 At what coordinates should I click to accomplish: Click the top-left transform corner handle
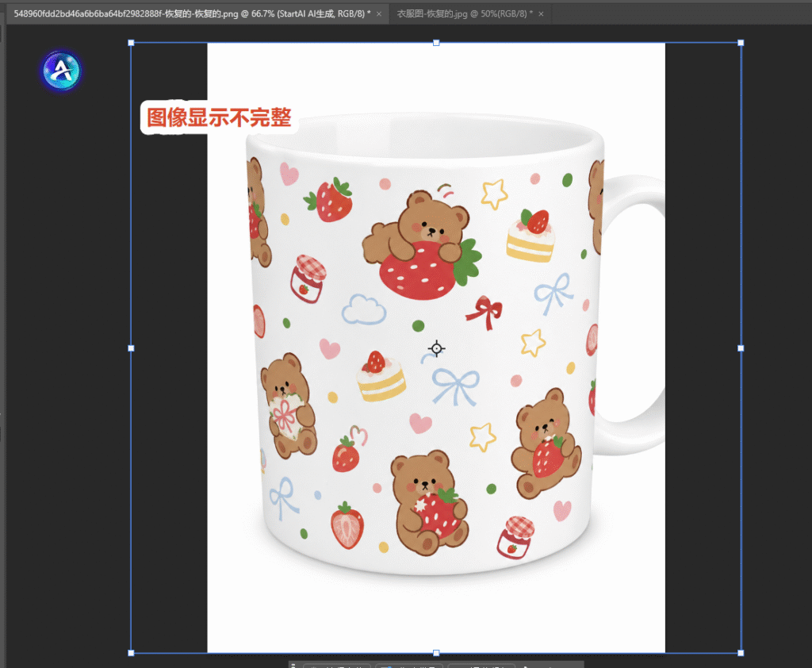coord(131,43)
